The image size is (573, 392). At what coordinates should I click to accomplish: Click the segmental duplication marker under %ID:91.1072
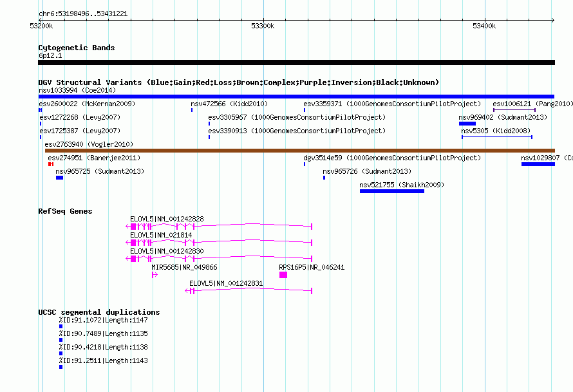coord(61,326)
